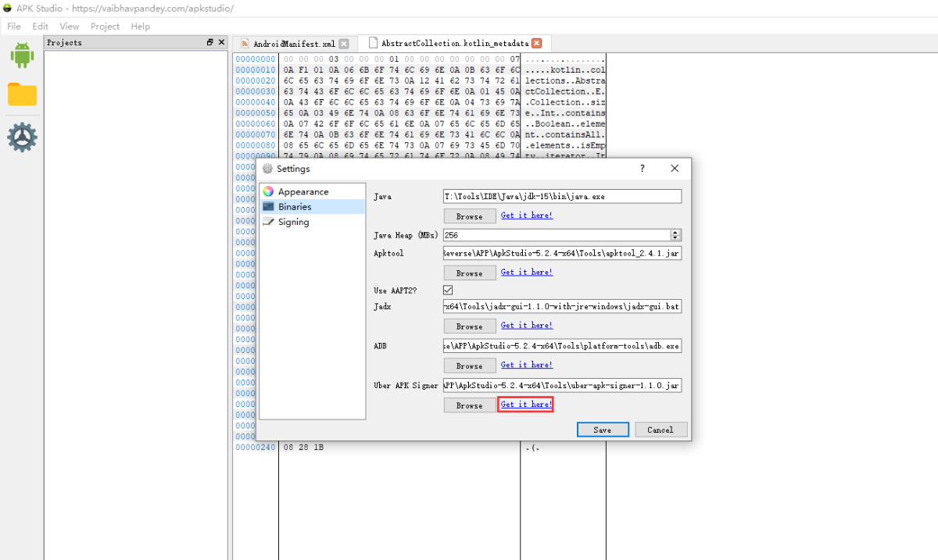Select Binaries settings category
This screenshot has width=938, height=560.
[x=312, y=207]
